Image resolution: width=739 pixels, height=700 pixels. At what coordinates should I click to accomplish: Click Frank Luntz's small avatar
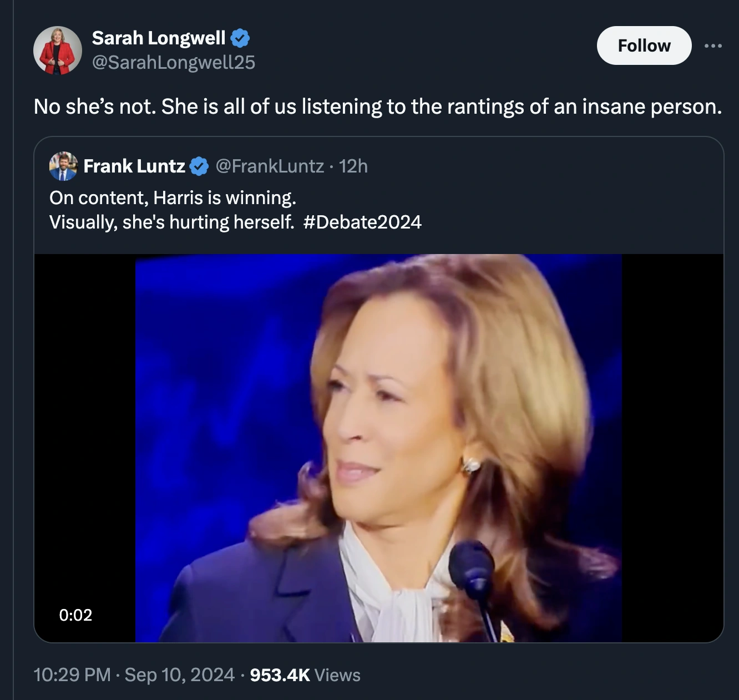coord(63,166)
